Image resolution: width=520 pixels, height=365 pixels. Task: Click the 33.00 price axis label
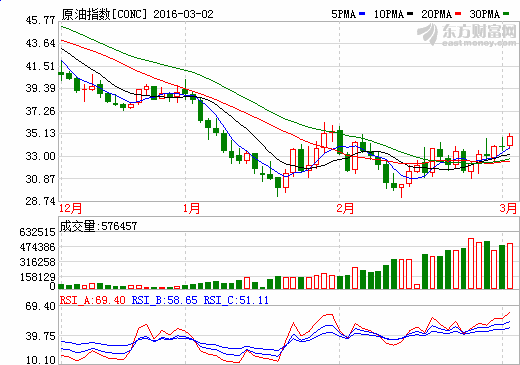pyautogui.click(x=40, y=156)
